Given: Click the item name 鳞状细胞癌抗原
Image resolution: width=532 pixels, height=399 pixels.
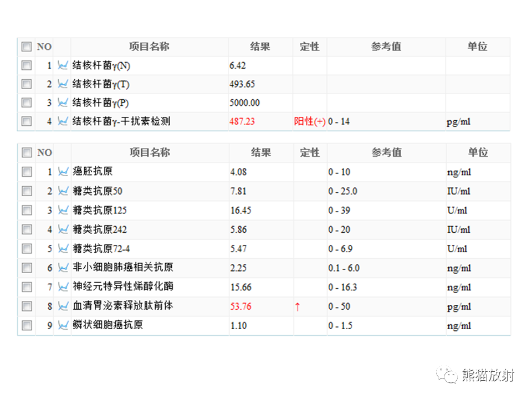Looking at the screenshot, I should [108, 325].
